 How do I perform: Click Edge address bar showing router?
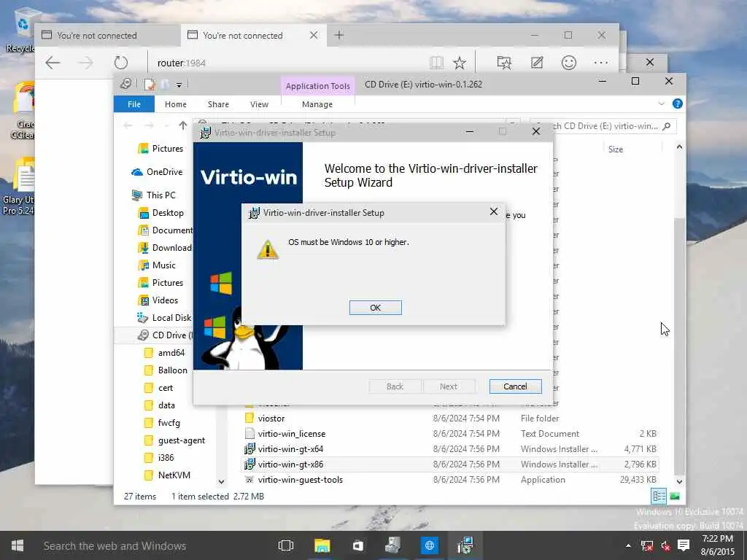(286, 63)
